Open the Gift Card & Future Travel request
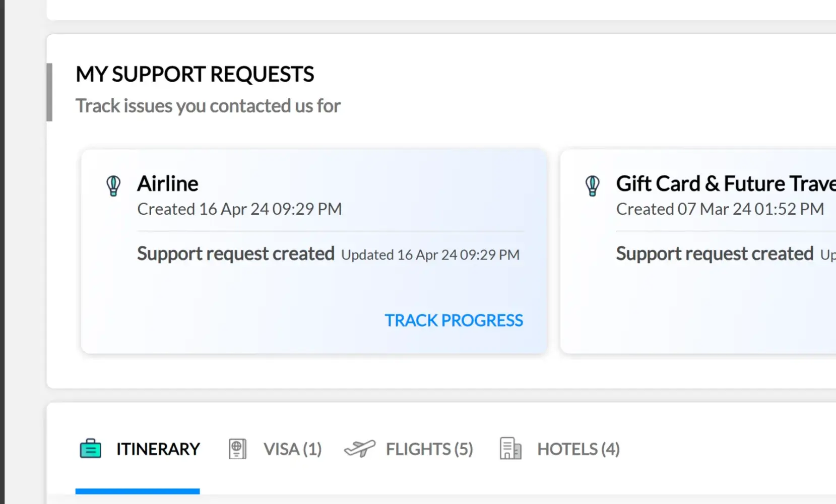836x504 pixels. click(725, 183)
